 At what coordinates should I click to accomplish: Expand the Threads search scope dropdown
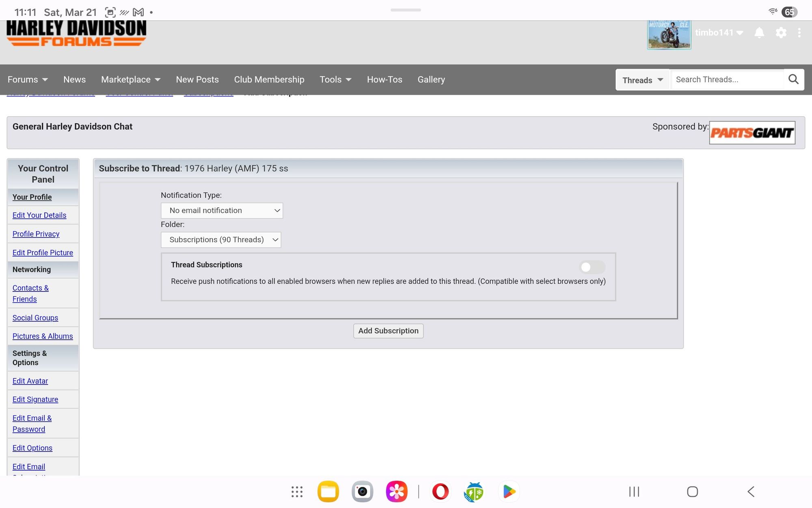pyautogui.click(x=643, y=80)
